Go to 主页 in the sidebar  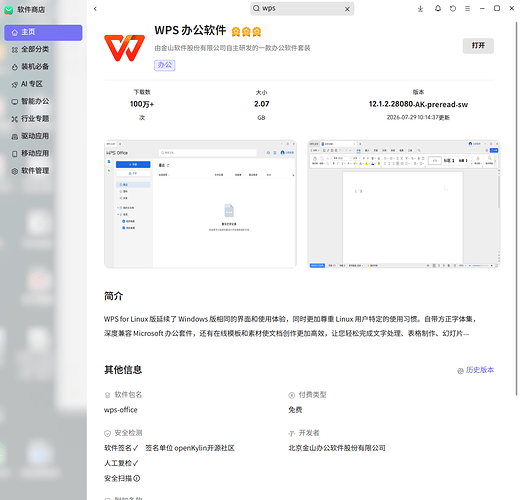click(x=43, y=32)
